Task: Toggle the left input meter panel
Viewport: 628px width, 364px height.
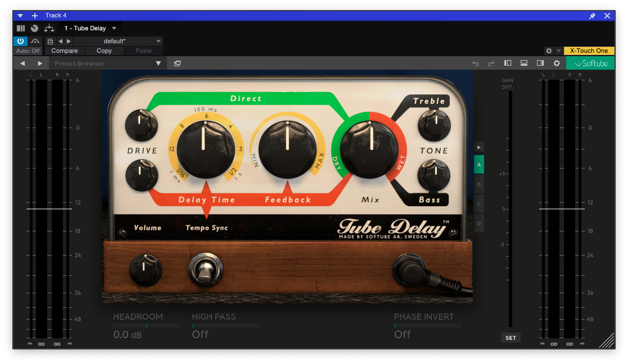Action: [508, 63]
